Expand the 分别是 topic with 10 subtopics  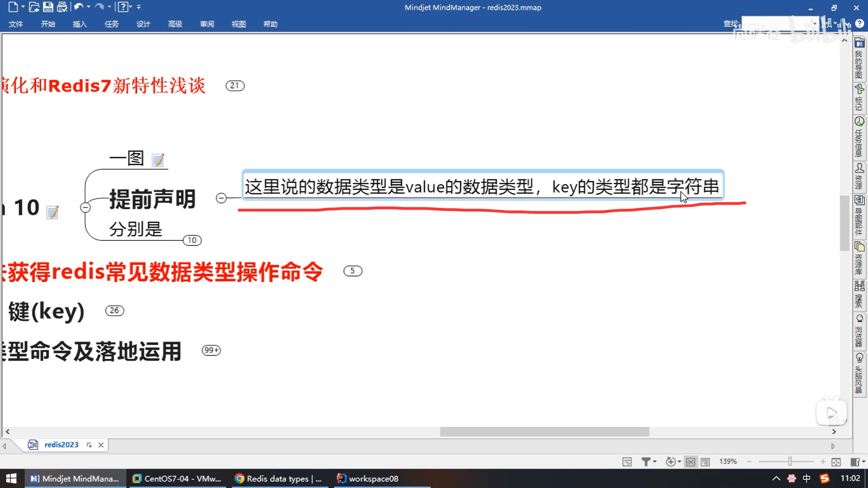(x=192, y=240)
